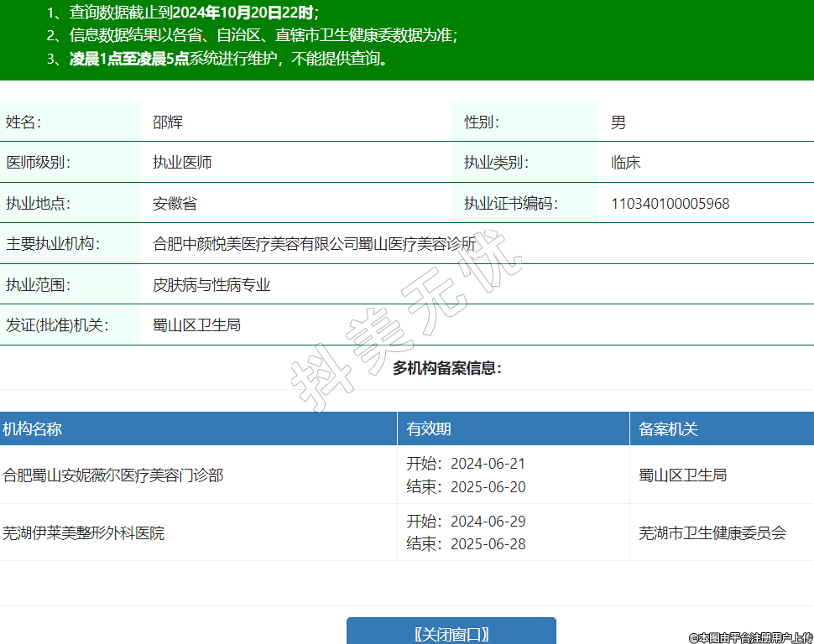Click the main institution 合肥中颜悦美医疗美容 text
Viewport: 814px width, 644px height.
[x=314, y=244]
